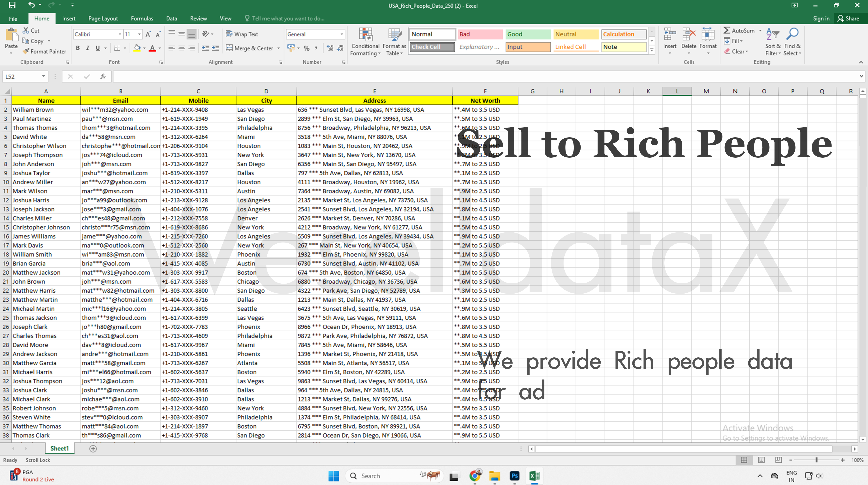Open the font size 11 dropdown

[x=139, y=34]
